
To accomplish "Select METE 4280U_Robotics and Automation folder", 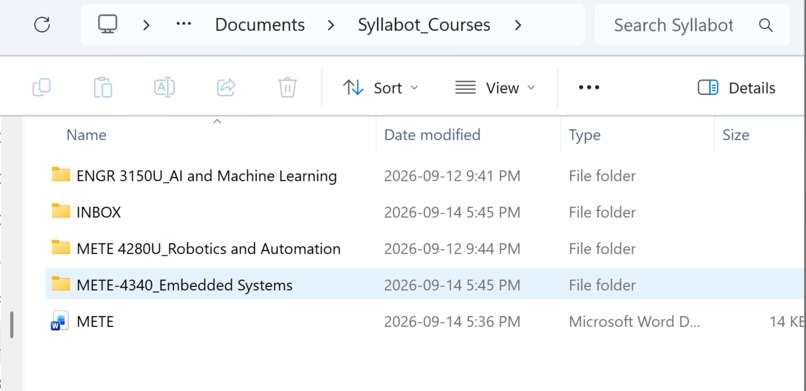I will [x=208, y=249].
